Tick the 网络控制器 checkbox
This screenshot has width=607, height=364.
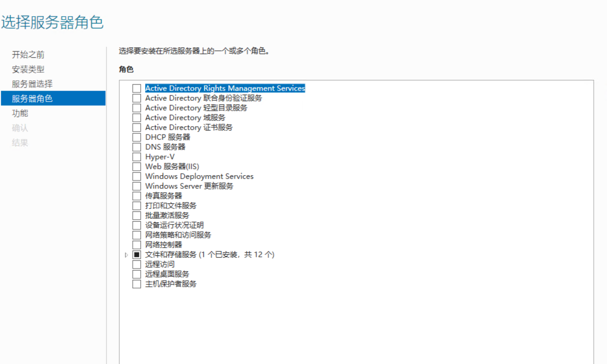[x=136, y=245]
